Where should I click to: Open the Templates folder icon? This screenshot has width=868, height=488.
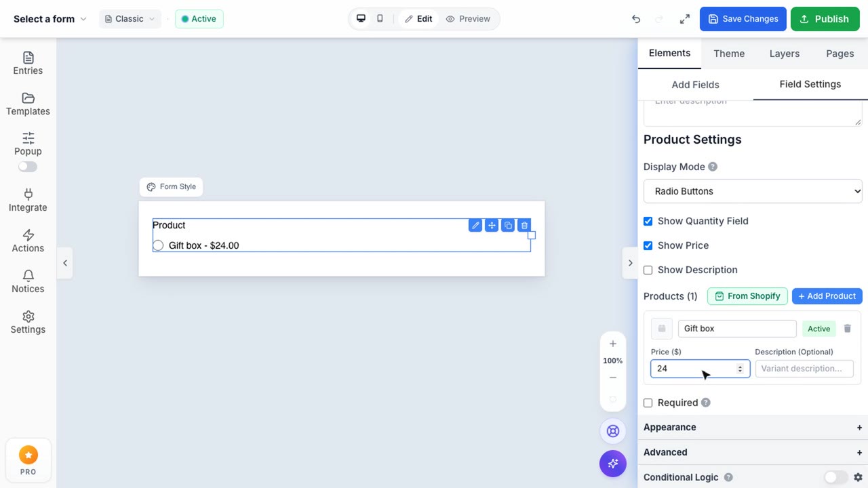28,98
